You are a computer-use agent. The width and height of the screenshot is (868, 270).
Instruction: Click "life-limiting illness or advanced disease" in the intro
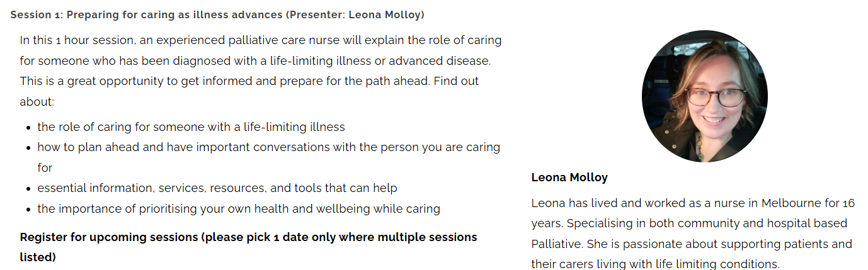tap(351, 61)
